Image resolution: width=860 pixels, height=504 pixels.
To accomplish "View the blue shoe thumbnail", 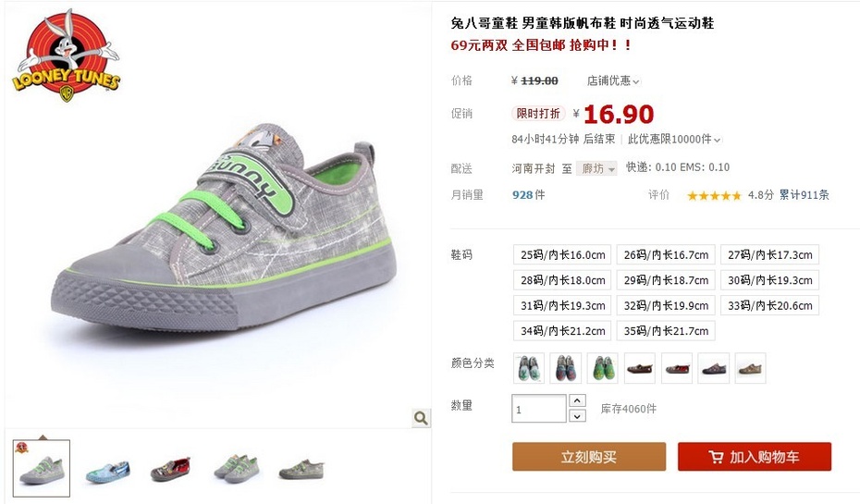I will 107,470.
